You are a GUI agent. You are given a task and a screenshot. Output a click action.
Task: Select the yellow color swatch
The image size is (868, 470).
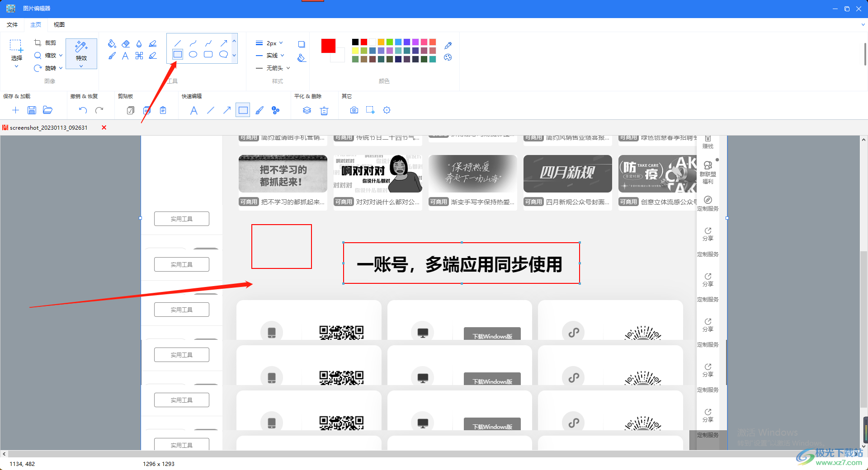pos(355,51)
